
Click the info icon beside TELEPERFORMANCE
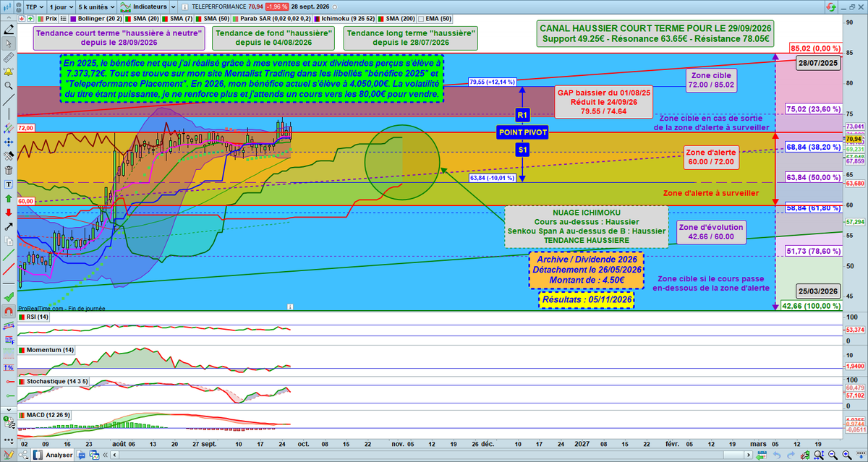[184, 7]
